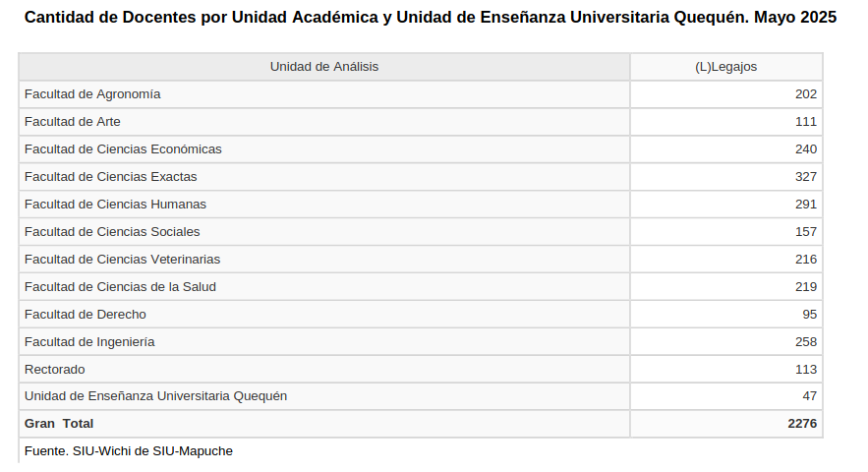Click the "(L)Legajos" column header

click(x=725, y=67)
